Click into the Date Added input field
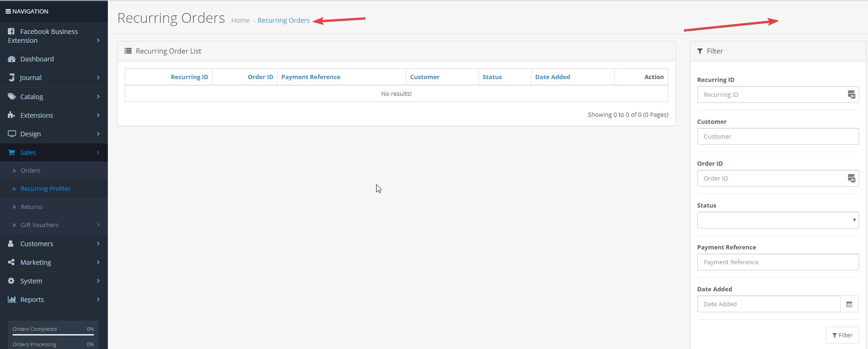Screen dimensions: 868x349 (769, 304)
